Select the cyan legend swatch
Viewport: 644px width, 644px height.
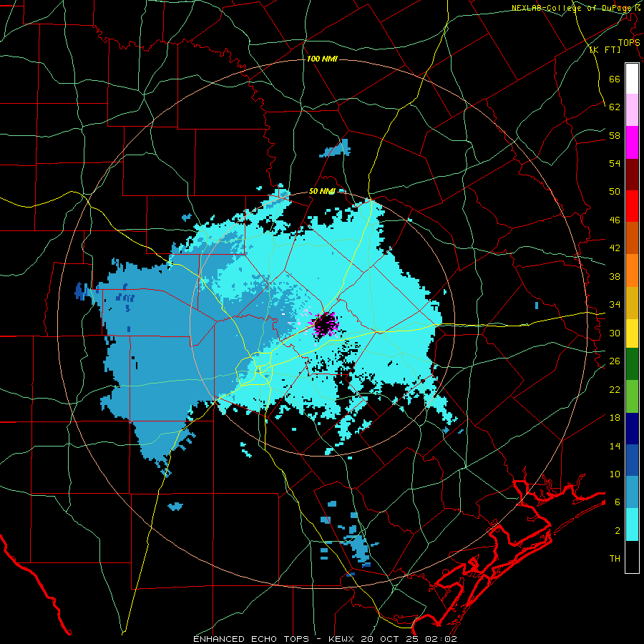tap(632, 525)
